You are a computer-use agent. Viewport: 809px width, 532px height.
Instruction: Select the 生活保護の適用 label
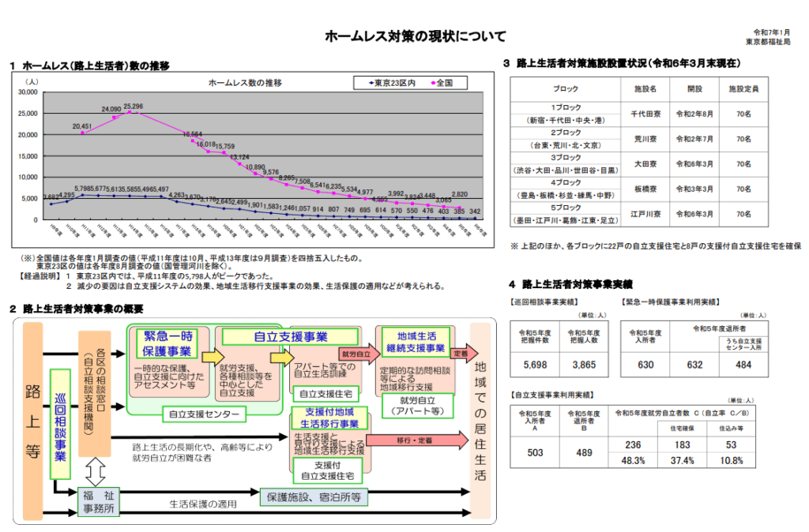(x=203, y=504)
